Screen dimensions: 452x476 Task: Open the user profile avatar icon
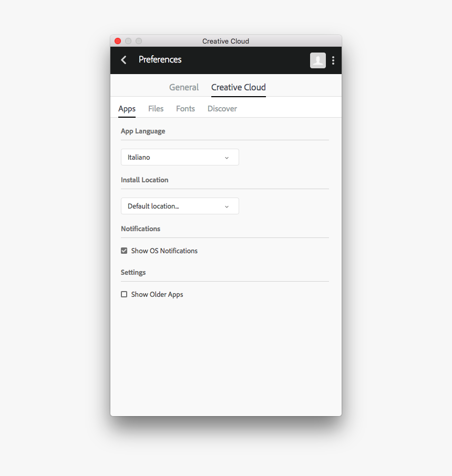[x=317, y=60]
